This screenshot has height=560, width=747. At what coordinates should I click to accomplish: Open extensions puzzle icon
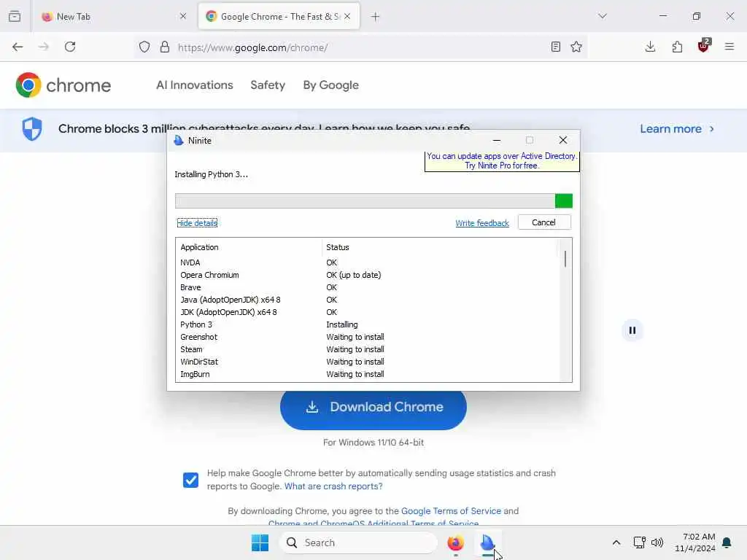click(x=677, y=47)
